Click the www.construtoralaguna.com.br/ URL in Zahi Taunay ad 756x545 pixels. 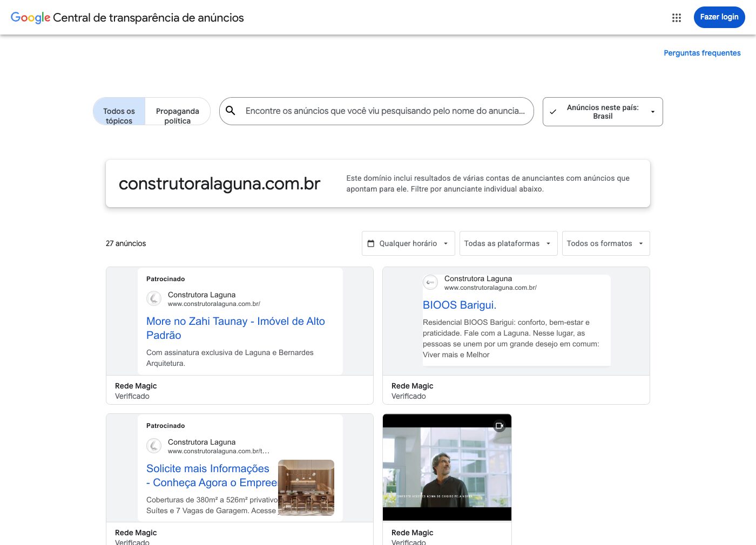click(214, 304)
